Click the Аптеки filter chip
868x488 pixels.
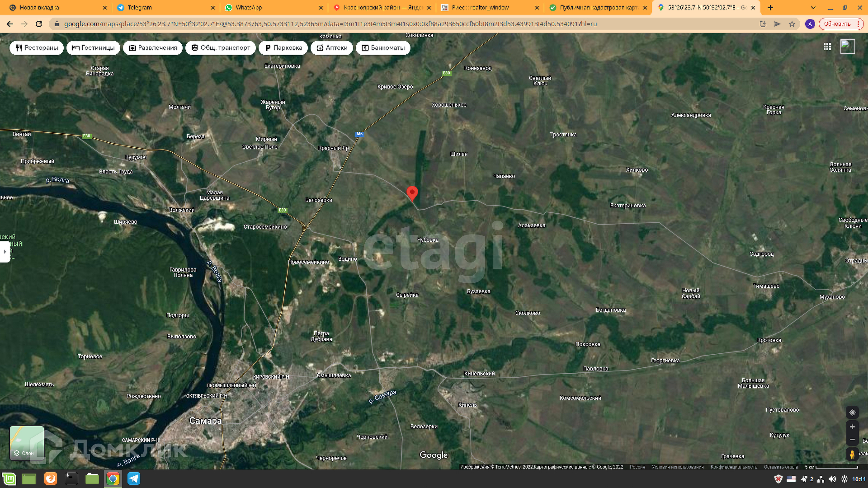331,47
